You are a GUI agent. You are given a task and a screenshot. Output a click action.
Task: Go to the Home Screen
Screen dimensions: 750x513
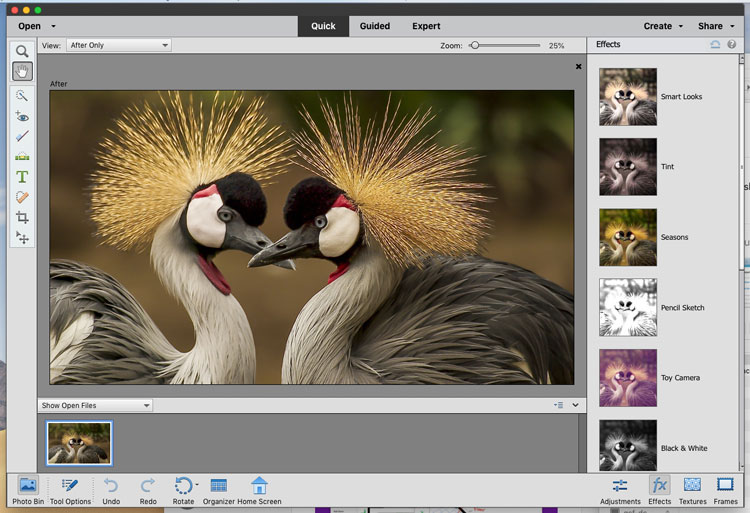pyautogui.click(x=259, y=491)
